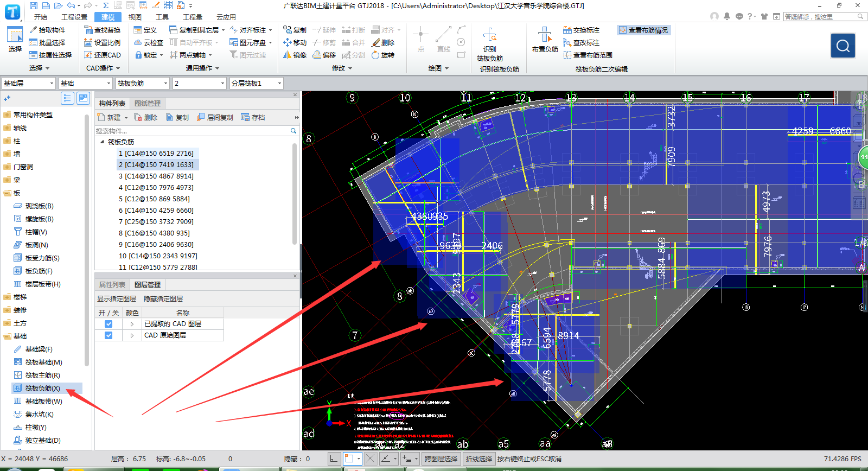Select the 移动 move tool

[295, 42]
